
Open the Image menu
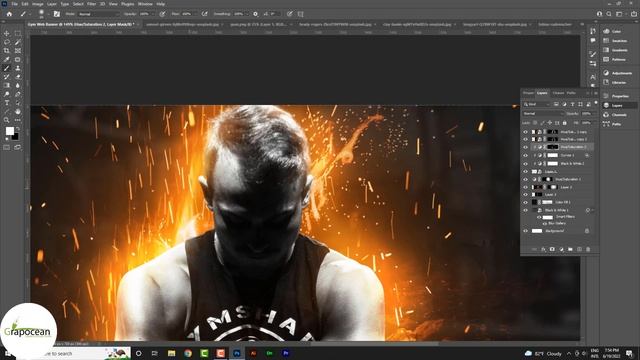[x=38, y=4]
